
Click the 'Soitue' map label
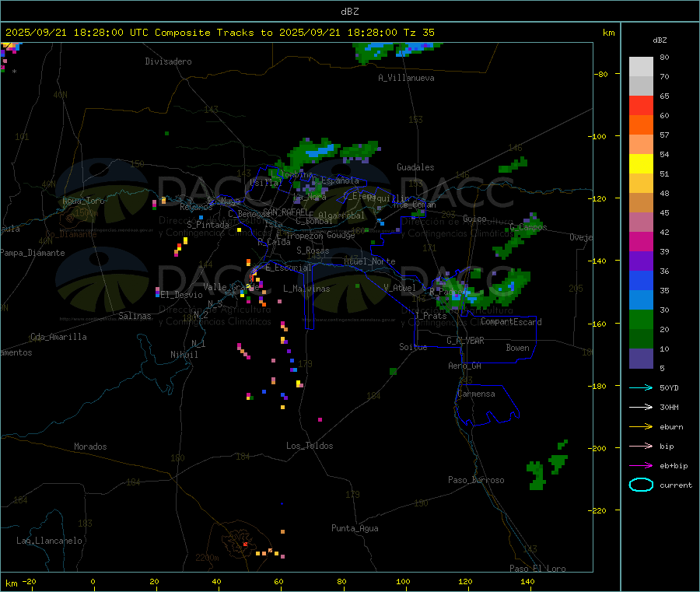[x=413, y=347]
